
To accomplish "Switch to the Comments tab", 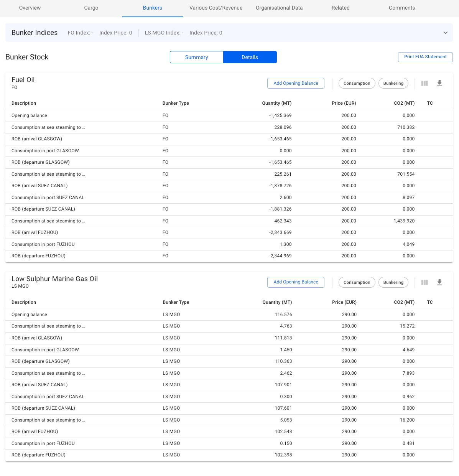I will [x=401, y=8].
